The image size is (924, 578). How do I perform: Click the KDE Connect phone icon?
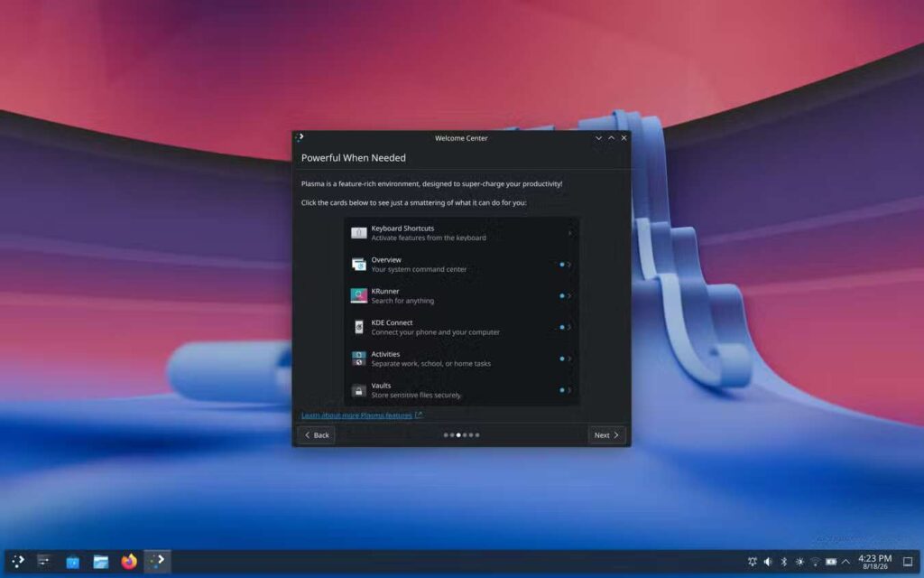359,327
